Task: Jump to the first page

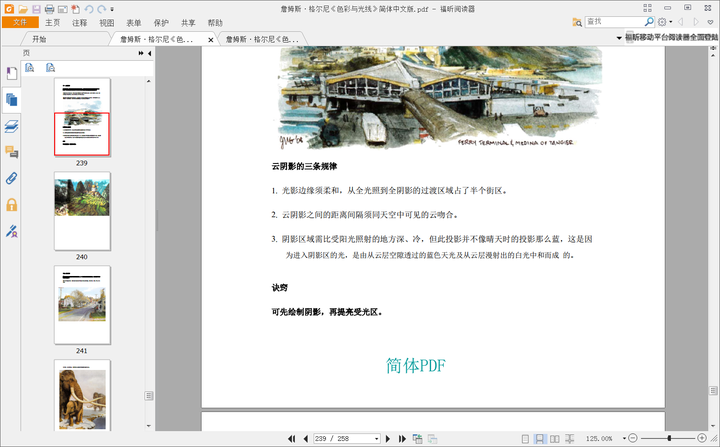Action: tap(292, 439)
